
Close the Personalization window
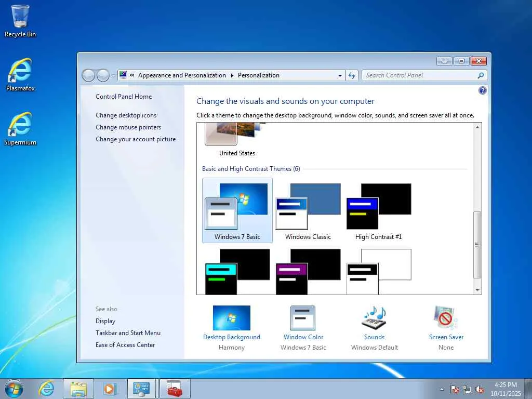tap(478, 61)
